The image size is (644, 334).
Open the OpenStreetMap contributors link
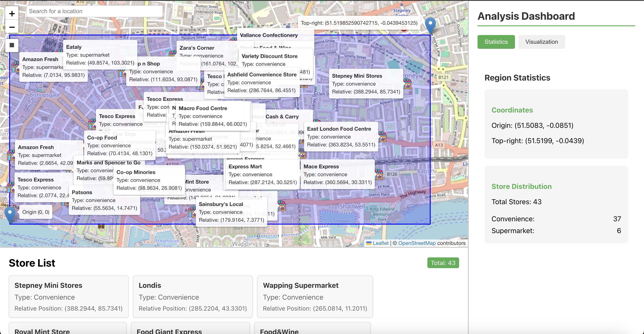point(417,243)
